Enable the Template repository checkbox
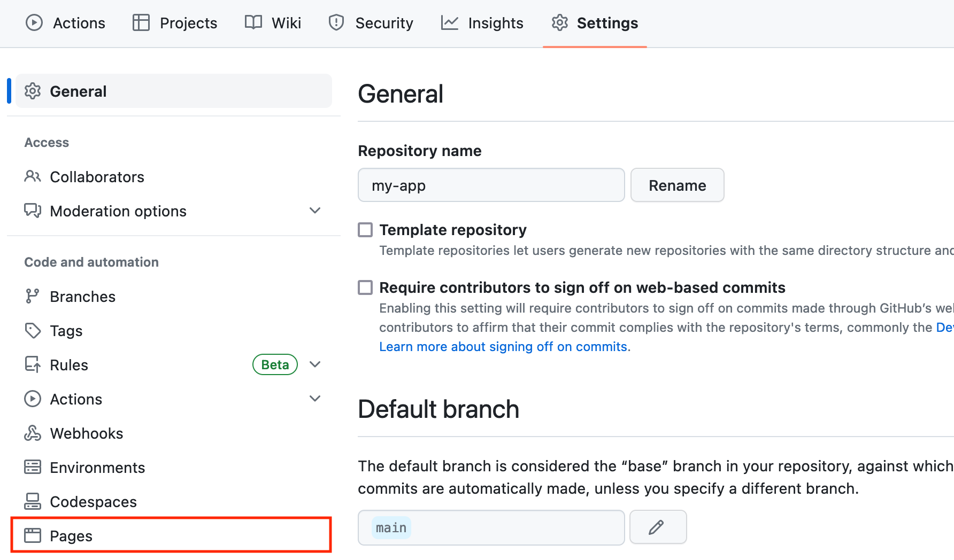 (365, 229)
